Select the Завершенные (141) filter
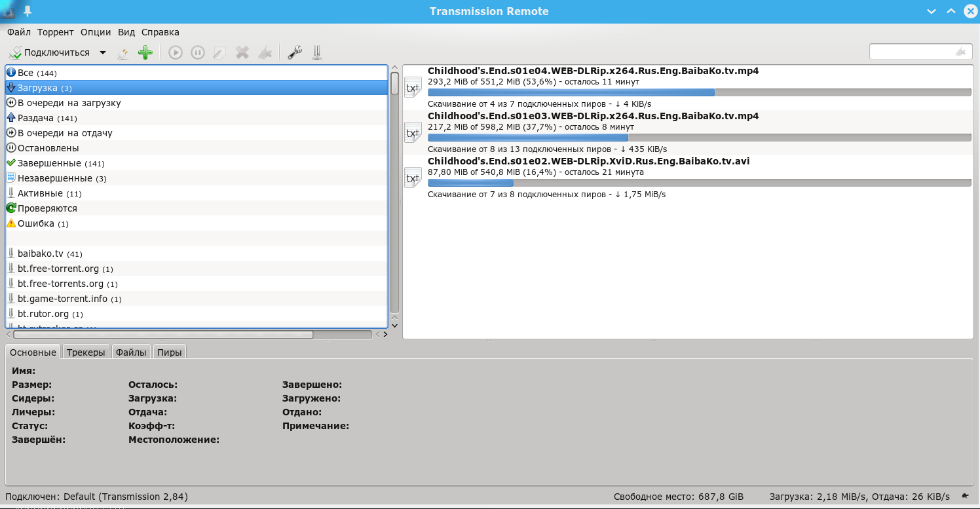This screenshot has width=980, height=509. pos(197,163)
